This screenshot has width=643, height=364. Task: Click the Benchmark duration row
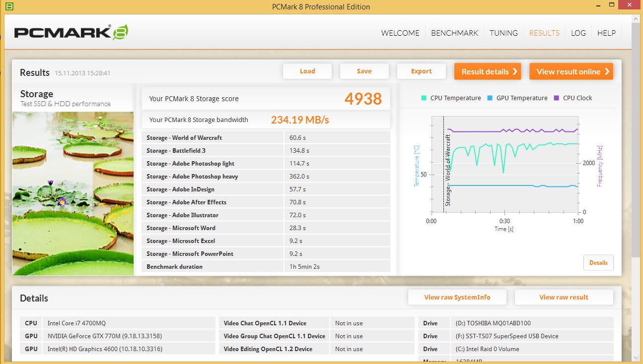pos(266,266)
